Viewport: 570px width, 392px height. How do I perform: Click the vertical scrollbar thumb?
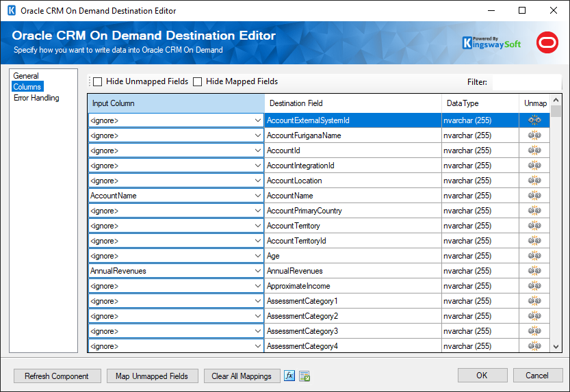click(x=556, y=112)
